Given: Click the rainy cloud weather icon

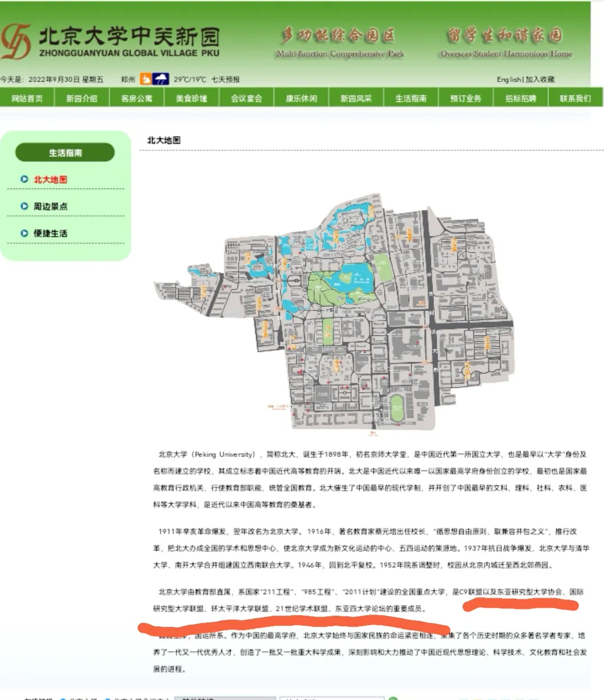Looking at the screenshot, I should click(161, 79).
